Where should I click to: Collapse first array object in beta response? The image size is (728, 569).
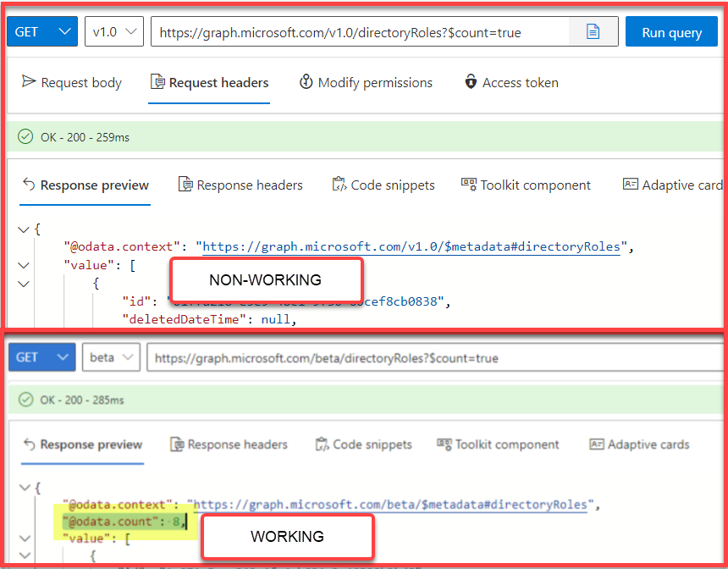25,555
